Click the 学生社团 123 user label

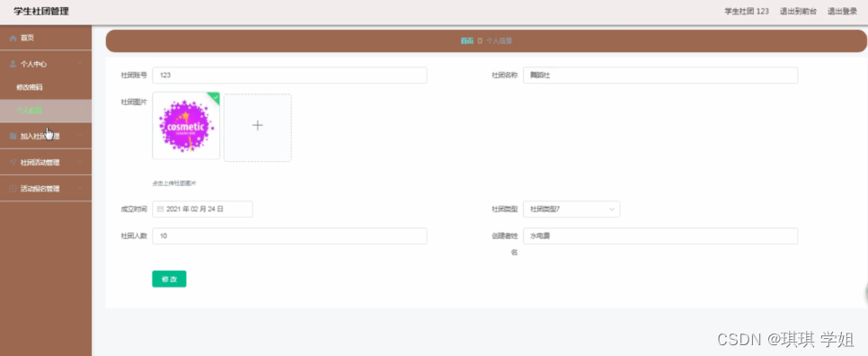[747, 11]
